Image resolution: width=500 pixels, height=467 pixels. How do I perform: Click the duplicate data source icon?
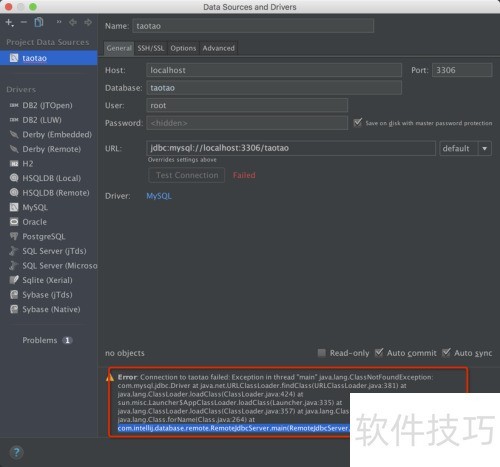click(x=39, y=22)
